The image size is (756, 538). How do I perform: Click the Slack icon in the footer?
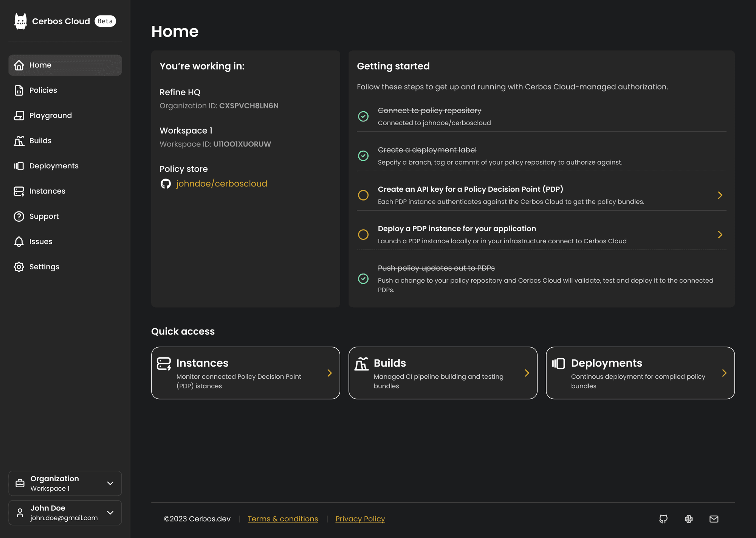click(689, 519)
